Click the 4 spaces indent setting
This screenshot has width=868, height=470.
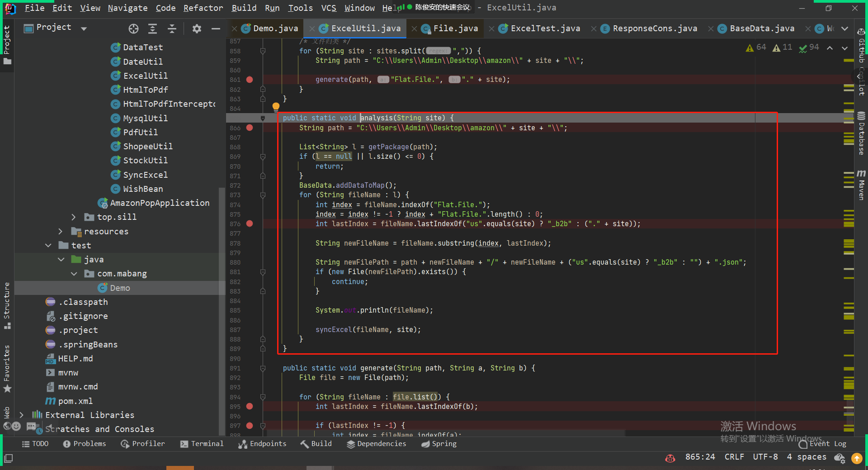pos(807,457)
